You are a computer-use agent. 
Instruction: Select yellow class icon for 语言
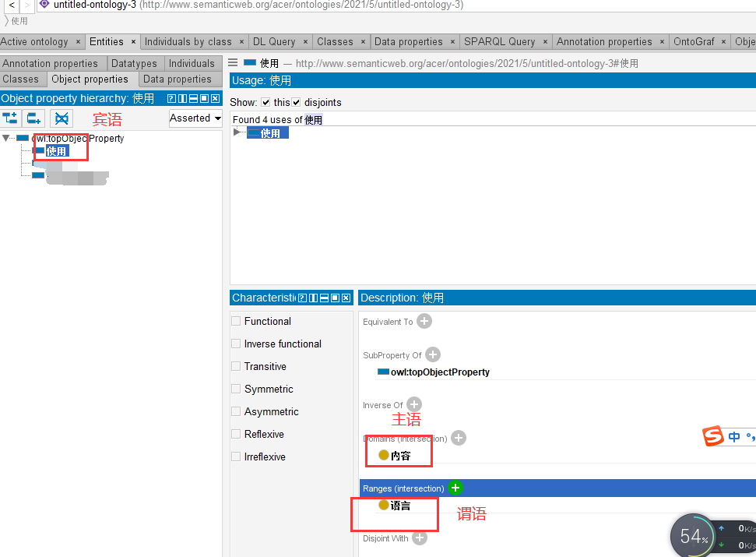[x=384, y=505]
